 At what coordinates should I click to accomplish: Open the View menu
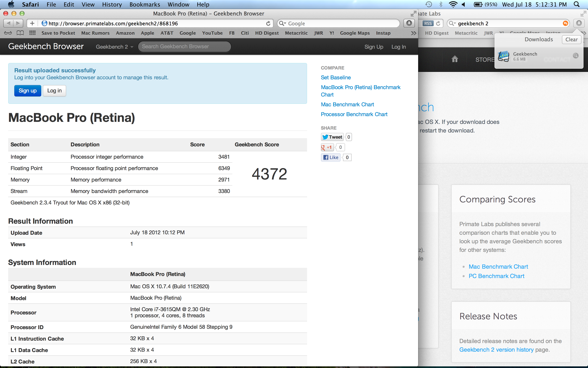[88, 4]
